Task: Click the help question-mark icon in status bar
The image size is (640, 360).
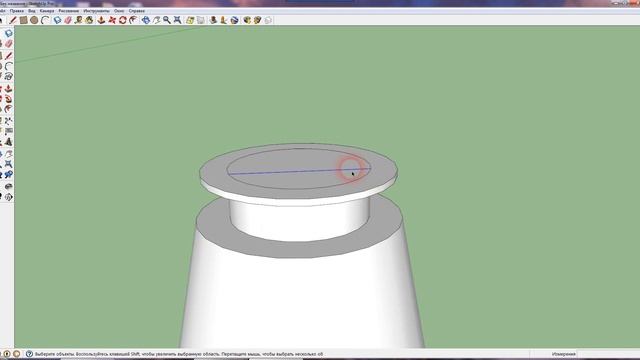Action: click(x=29, y=354)
